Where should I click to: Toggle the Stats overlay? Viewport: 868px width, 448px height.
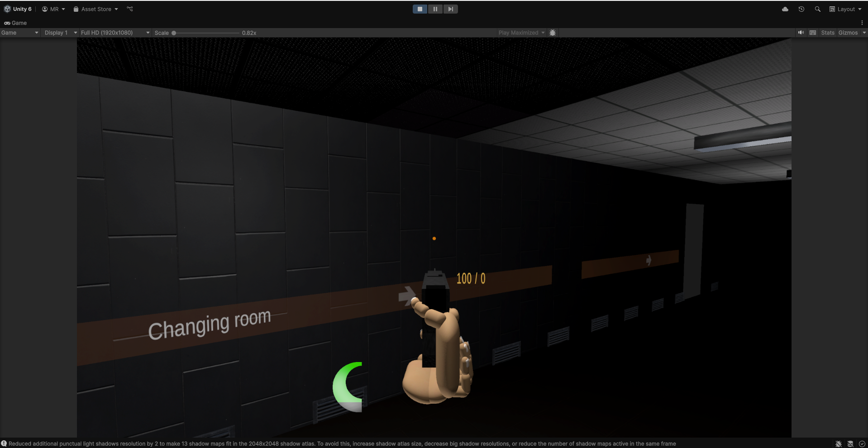[x=828, y=33]
